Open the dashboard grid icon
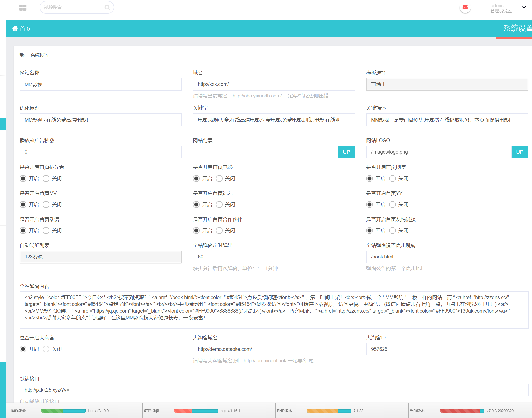This screenshot has width=532, height=418. (x=23, y=7)
